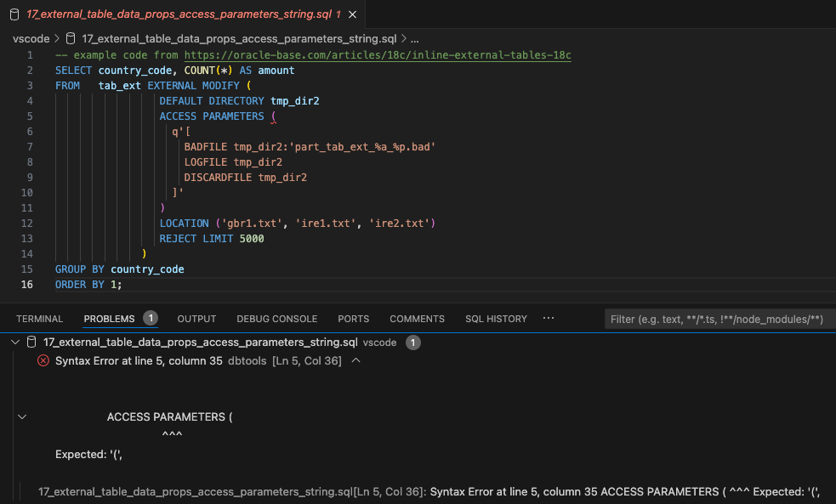Image resolution: width=836 pixels, height=504 pixels.
Task: Click the database file icon in the Problems list
Action: tap(31, 342)
